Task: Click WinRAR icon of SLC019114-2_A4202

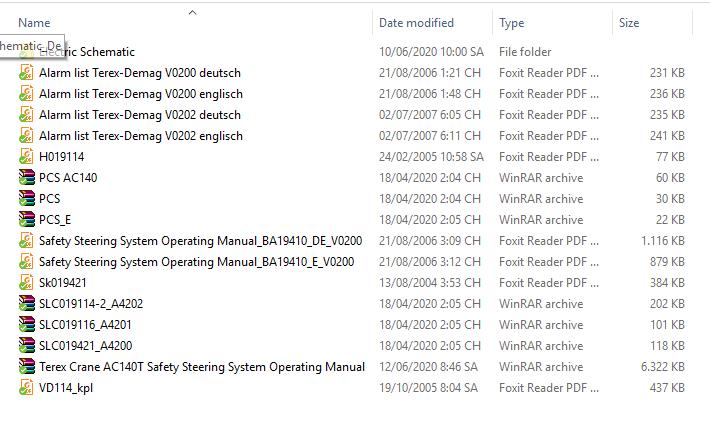Action: click(26, 304)
